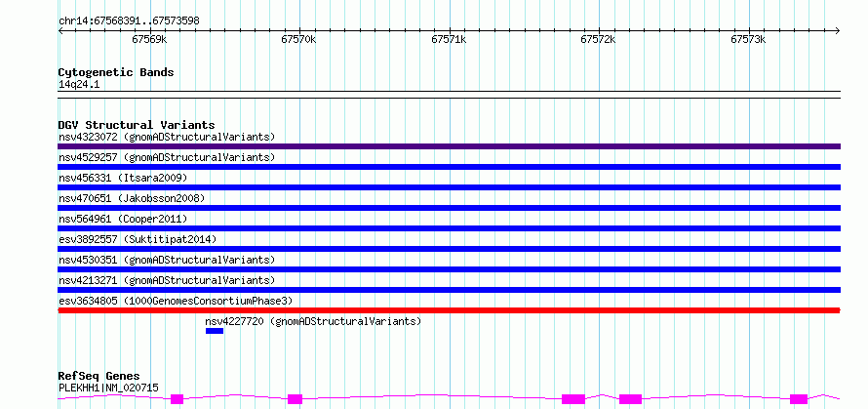Click the dark purple nsv4323072 variant bar
The height and width of the screenshot is (409, 868).
[449, 146]
